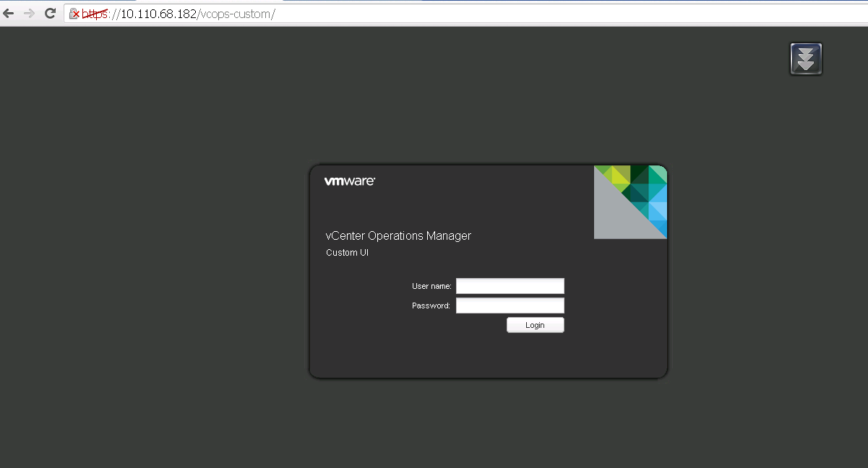The image size is (868, 468).
Task: Click the browser back arrow
Action: pos(9,13)
